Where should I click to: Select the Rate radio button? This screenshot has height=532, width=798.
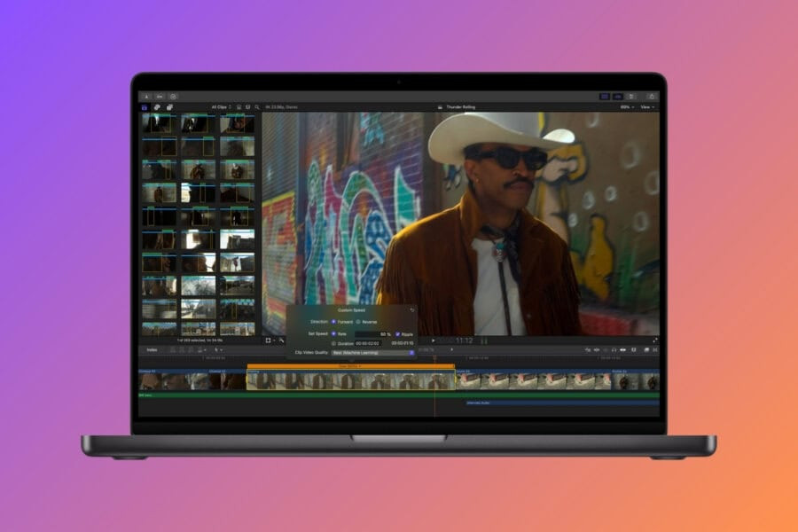tap(334, 334)
